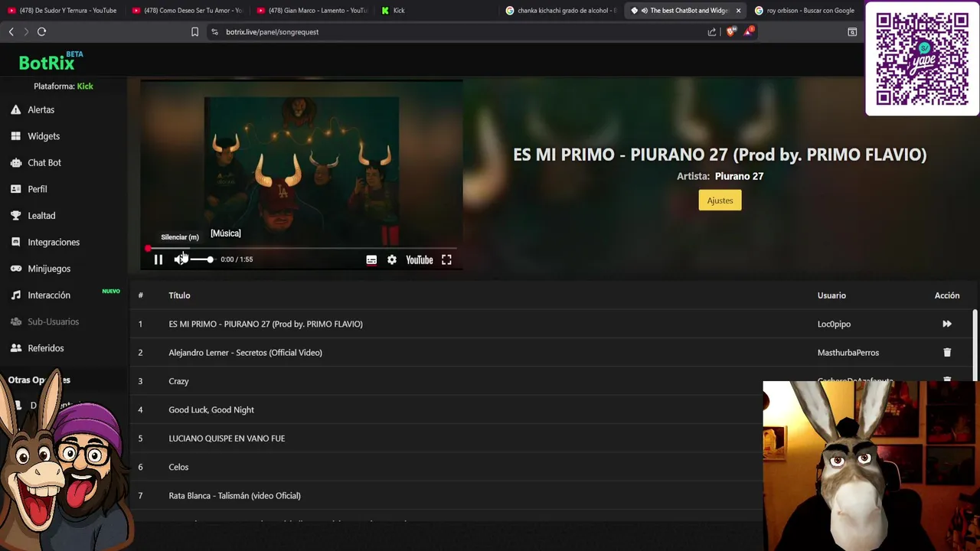Click the Minijuegos gamepad icon

tap(15, 269)
